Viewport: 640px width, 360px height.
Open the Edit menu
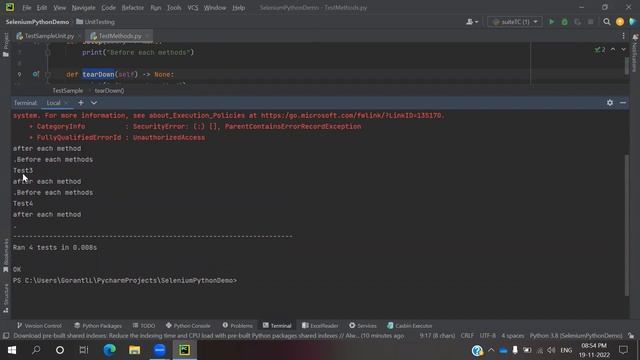click(42, 8)
